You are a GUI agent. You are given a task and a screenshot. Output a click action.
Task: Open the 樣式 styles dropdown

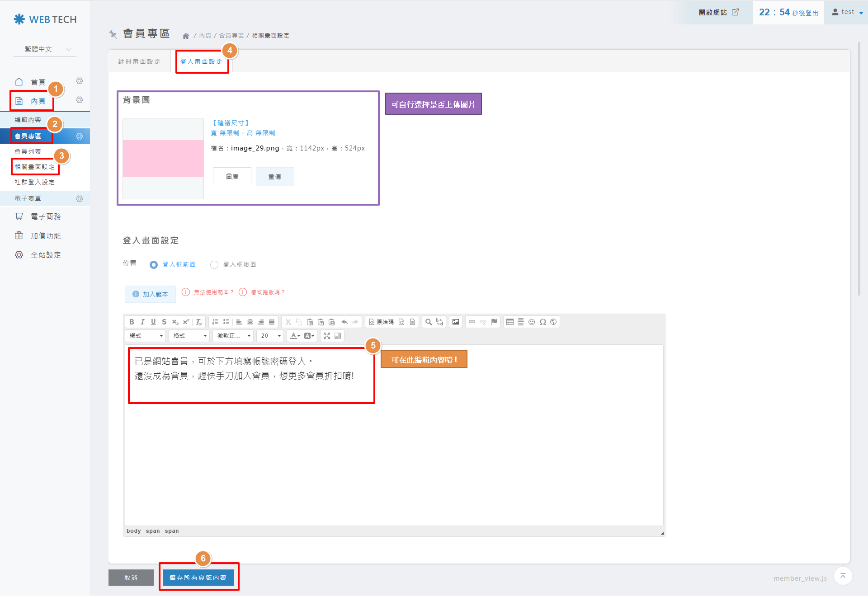click(146, 335)
